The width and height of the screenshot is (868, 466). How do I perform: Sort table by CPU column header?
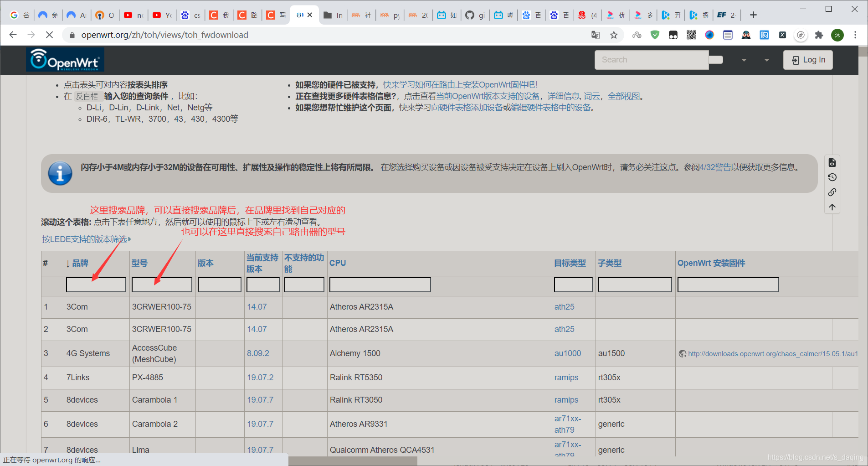coord(338,264)
